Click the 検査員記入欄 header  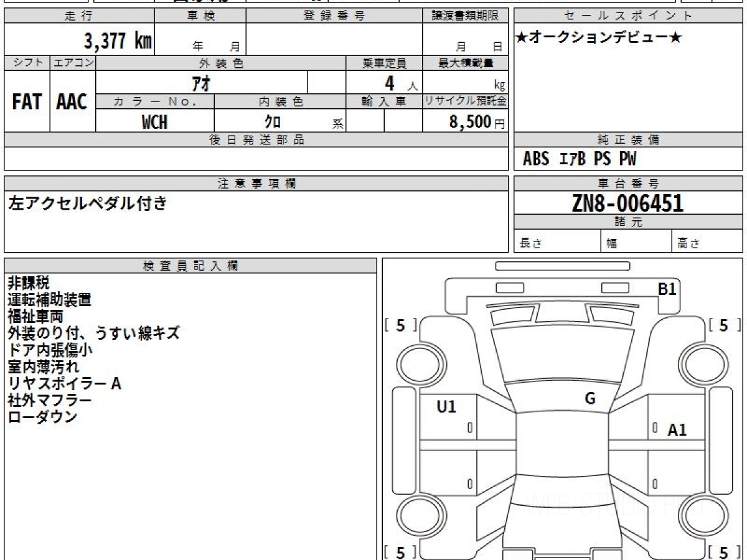pos(190,266)
